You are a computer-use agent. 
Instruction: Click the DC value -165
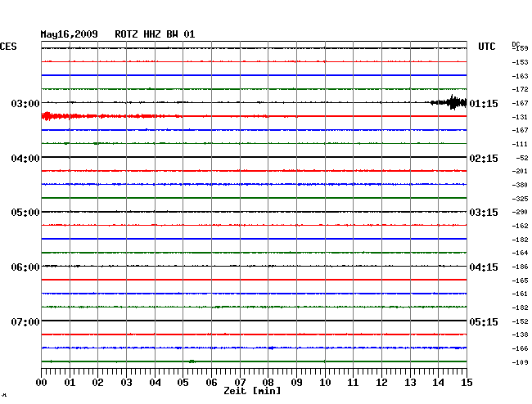520,281
